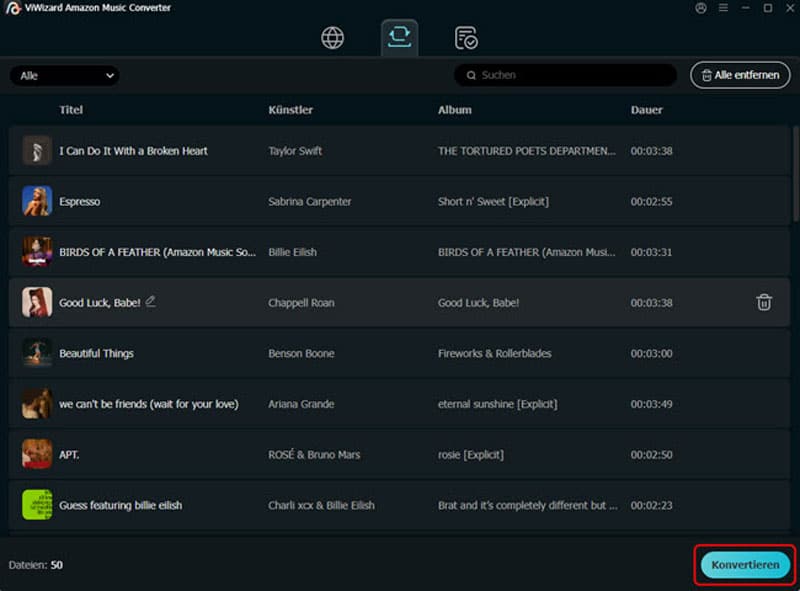Select the conversion list icon at the top
Screen dimensions: 800x591
click(x=400, y=37)
